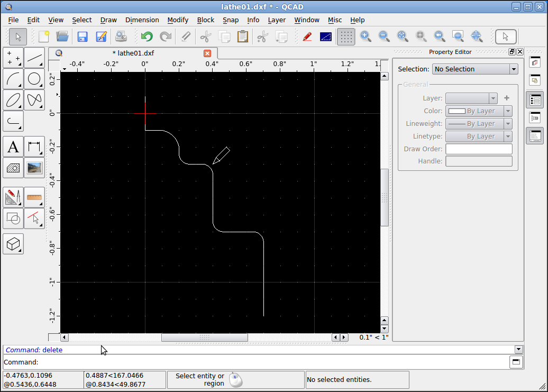Click the Draw Order input field
548x392 pixels.
[x=479, y=149]
